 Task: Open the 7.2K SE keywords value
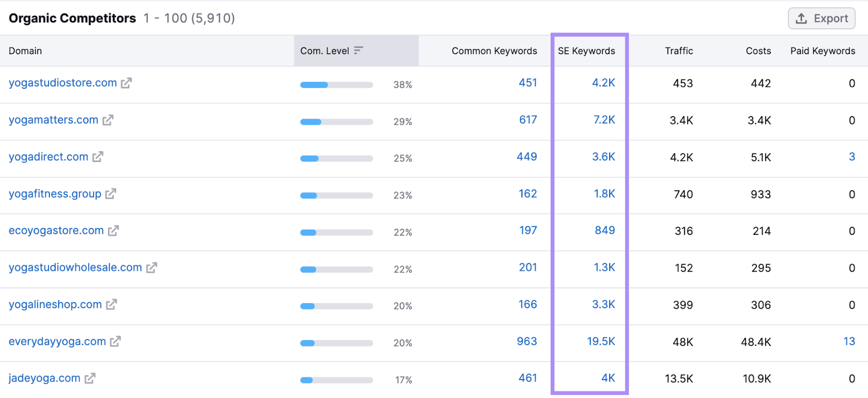pos(604,120)
